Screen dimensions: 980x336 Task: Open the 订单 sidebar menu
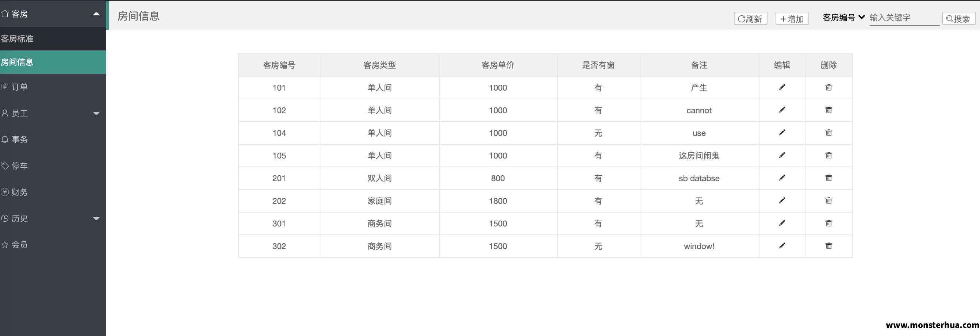[53, 87]
